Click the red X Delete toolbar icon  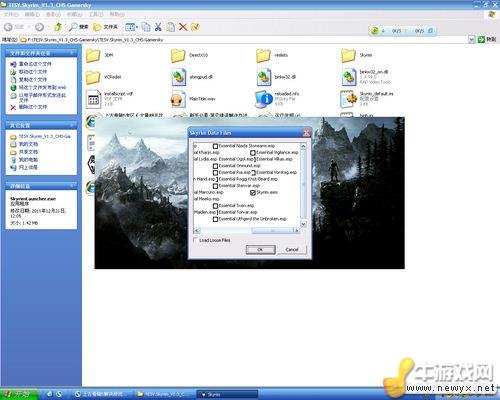pos(183,27)
